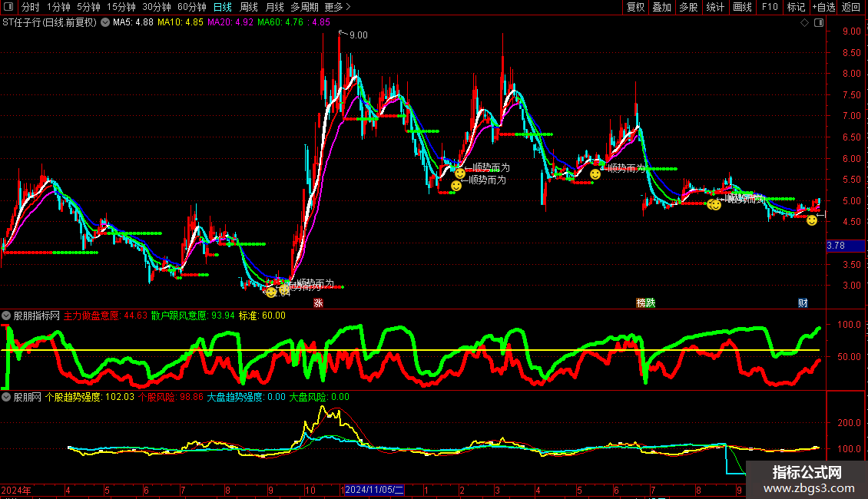Toggle 叠加 overlay comparison
The height and width of the screenshot is (499, 868).
tap(661, 7)
